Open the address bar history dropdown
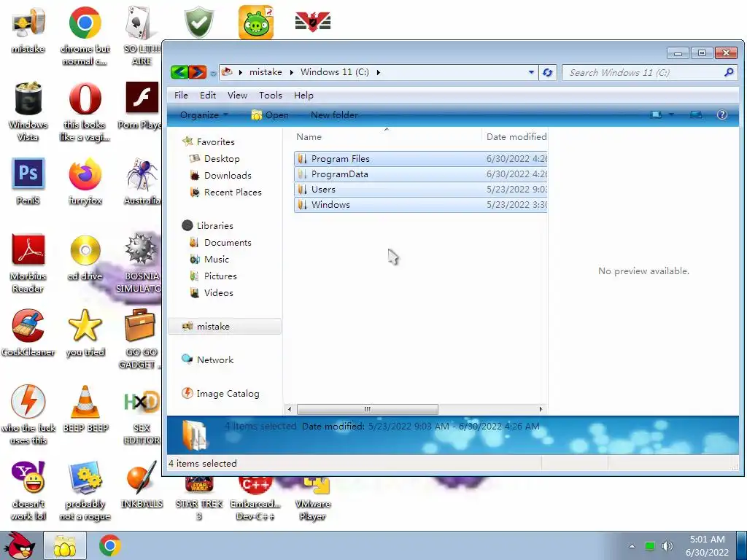 (x=531, y=72)
